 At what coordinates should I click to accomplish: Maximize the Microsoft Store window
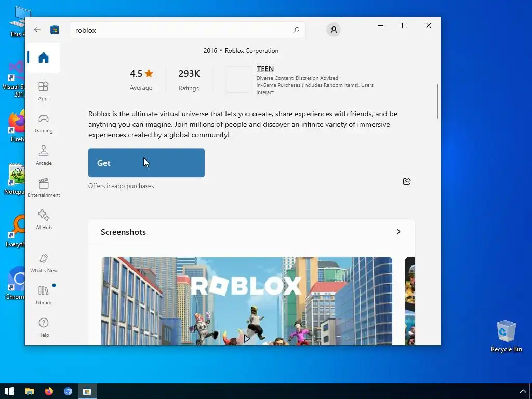pos(404,25)
